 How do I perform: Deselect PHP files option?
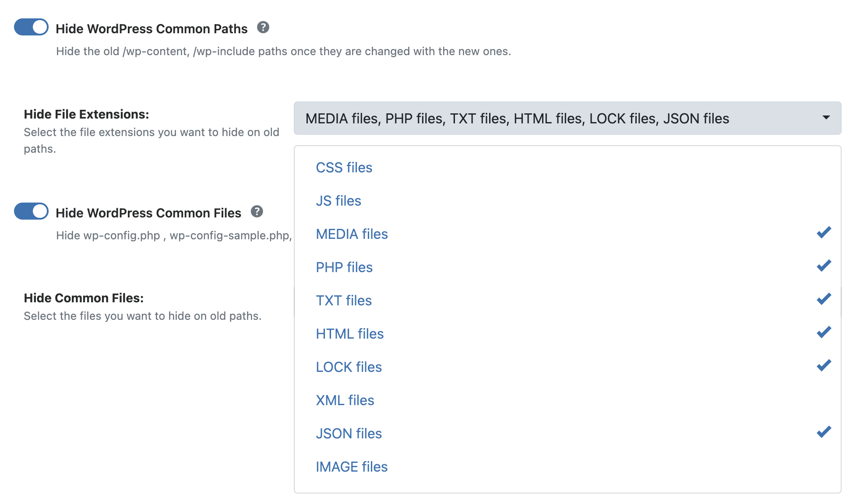pos(344,267)
